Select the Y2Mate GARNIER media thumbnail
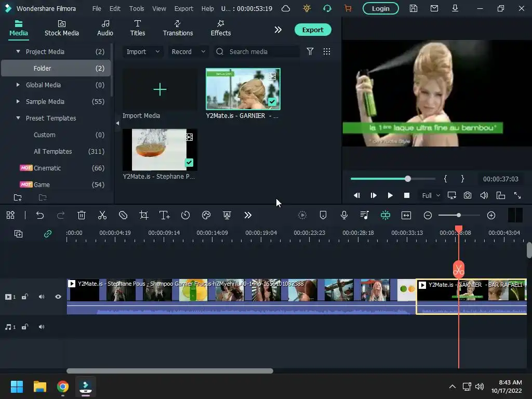This screenshot has width=532, height=399. (x=243, y=89)
